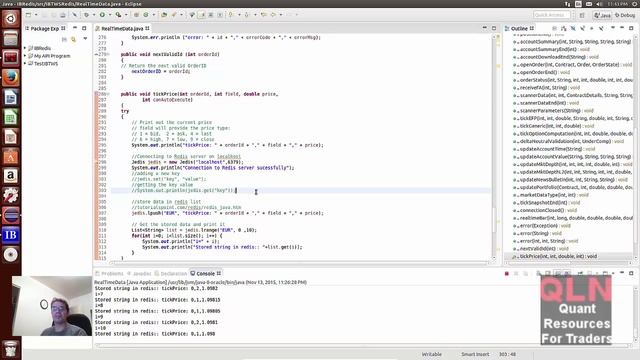Click the Debug bug icon in toolbar
640x360 pixels.
click(86, 15)
